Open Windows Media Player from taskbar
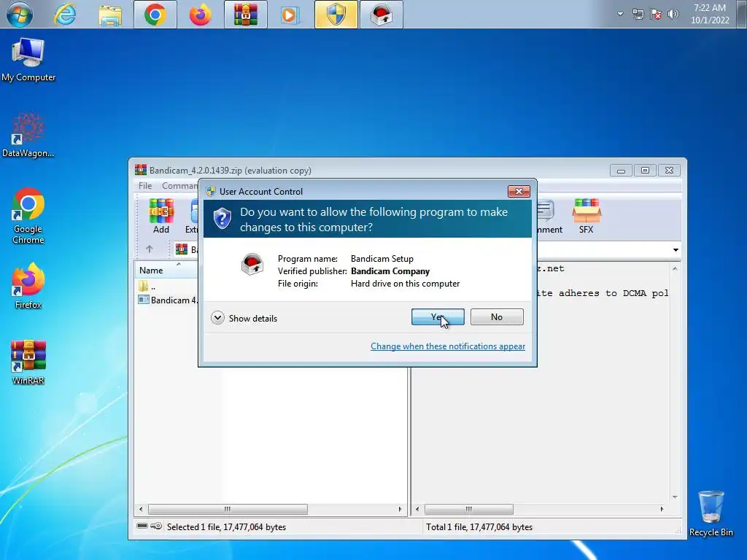This screenshot has height=560, width=747. 290,15
